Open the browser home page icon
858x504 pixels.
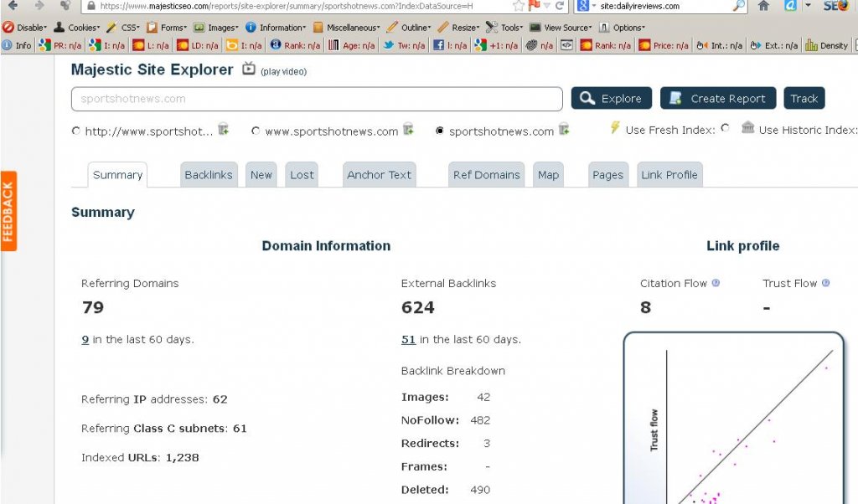coord(763,6)
